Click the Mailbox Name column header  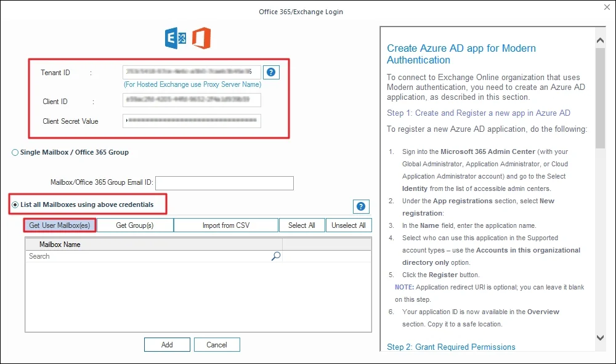pos(154,245)
